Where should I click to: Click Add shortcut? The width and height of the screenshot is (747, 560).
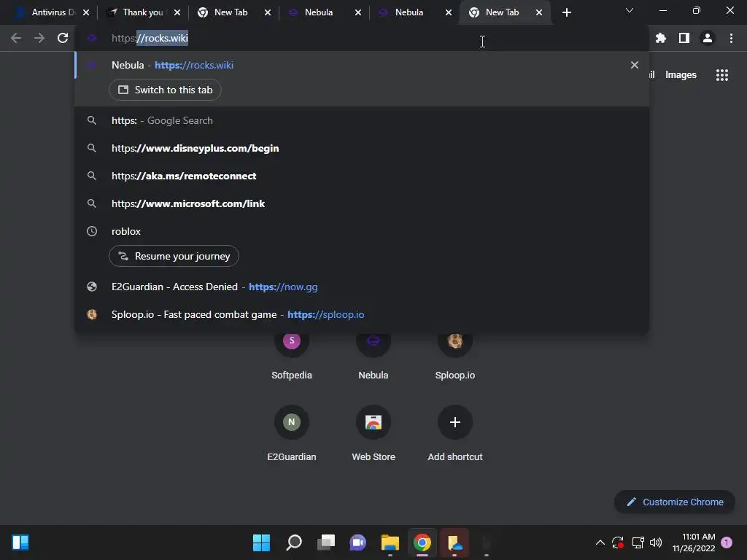pos(455,433)
